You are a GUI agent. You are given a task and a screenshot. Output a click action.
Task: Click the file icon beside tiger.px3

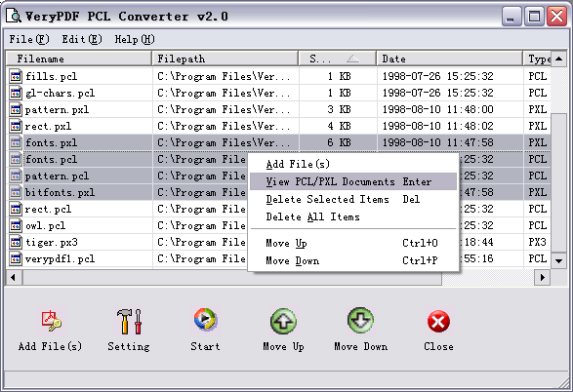coord(16,243)
